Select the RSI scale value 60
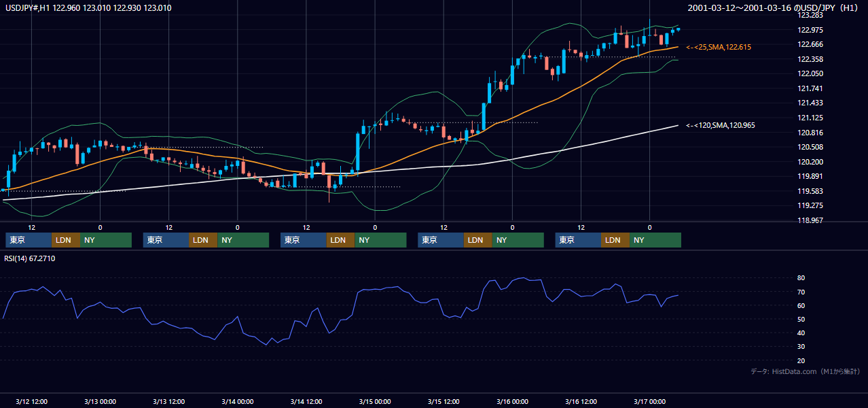868x408 pixels. [x=801, y=305]
